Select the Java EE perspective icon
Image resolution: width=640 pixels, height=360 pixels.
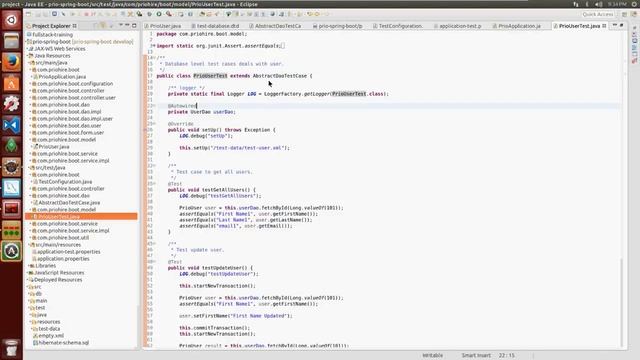[x=635, y=14]
